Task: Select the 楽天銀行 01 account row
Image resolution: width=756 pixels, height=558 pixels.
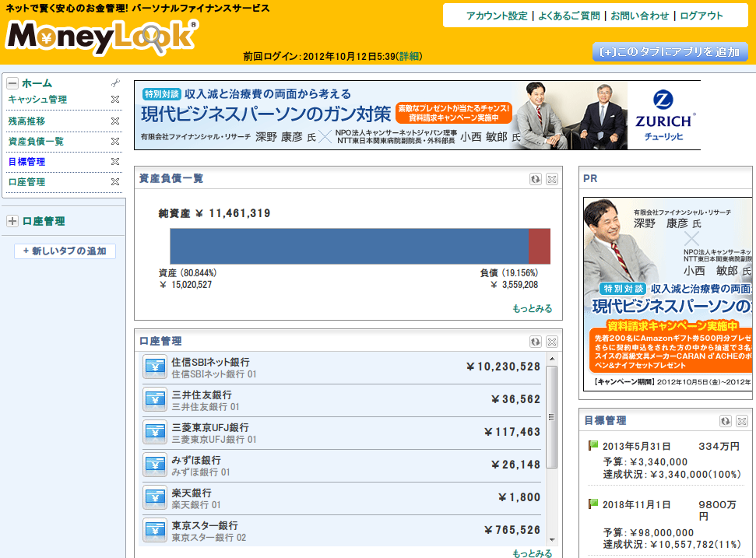Action: 342,498
